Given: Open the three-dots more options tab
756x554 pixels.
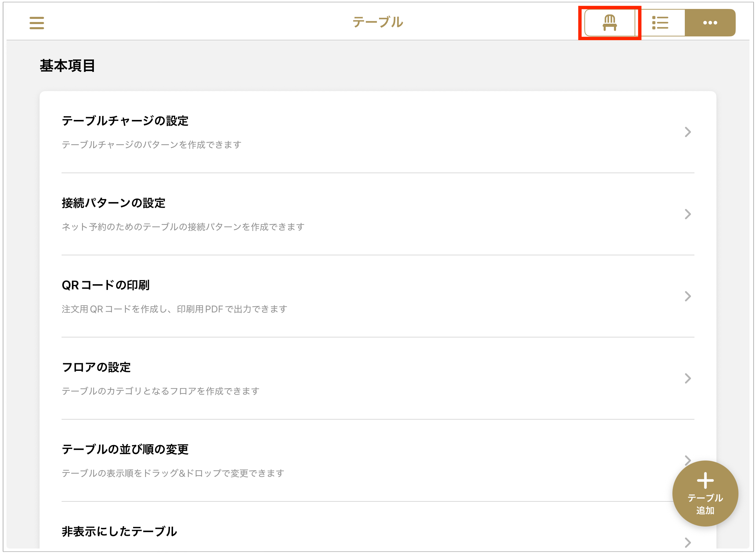Looking at the screenshot, I should pos(710,23).
